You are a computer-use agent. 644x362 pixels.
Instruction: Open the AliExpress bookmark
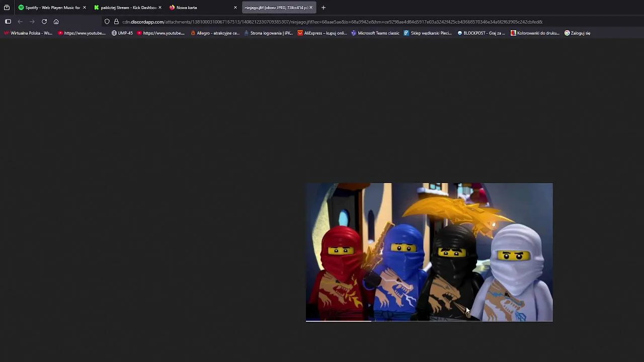click(322, 33)
